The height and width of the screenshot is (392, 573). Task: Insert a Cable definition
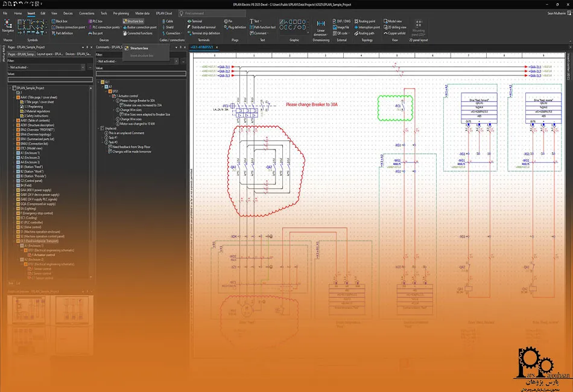169,21
